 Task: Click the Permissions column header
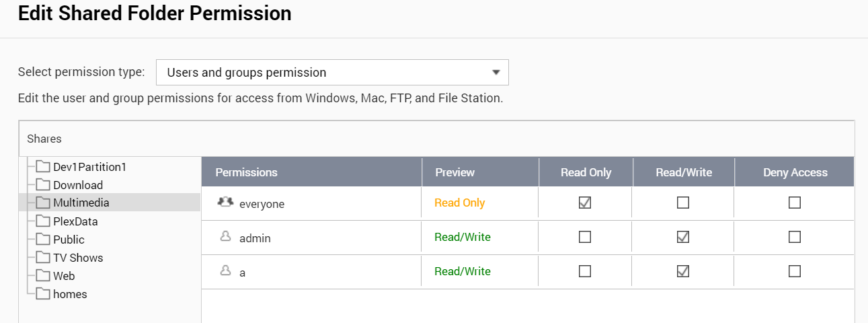[246, 172]
